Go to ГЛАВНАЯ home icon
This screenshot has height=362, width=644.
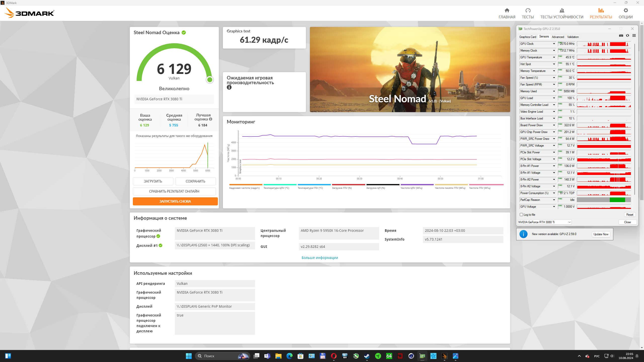(507, 11)
